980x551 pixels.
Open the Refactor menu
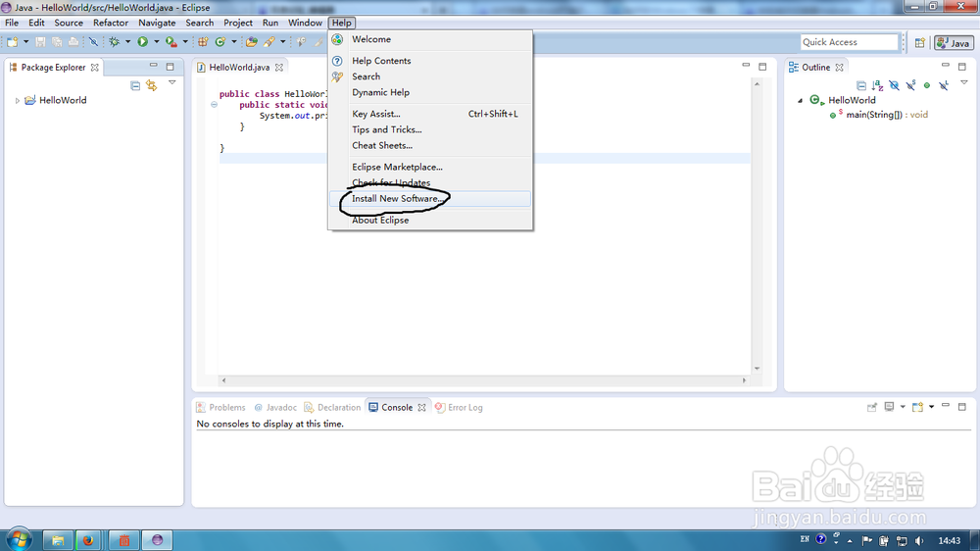tap(111, 23)
